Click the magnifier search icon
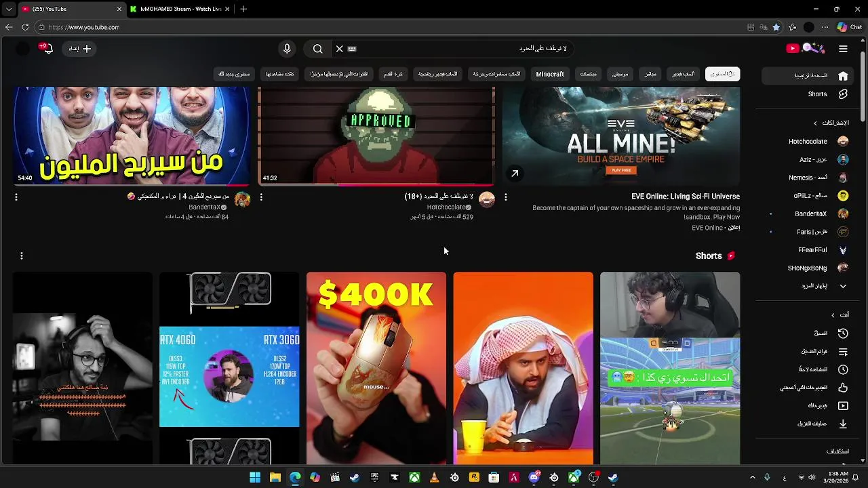The width and height of the screenshot is (868, 488). 317,49
